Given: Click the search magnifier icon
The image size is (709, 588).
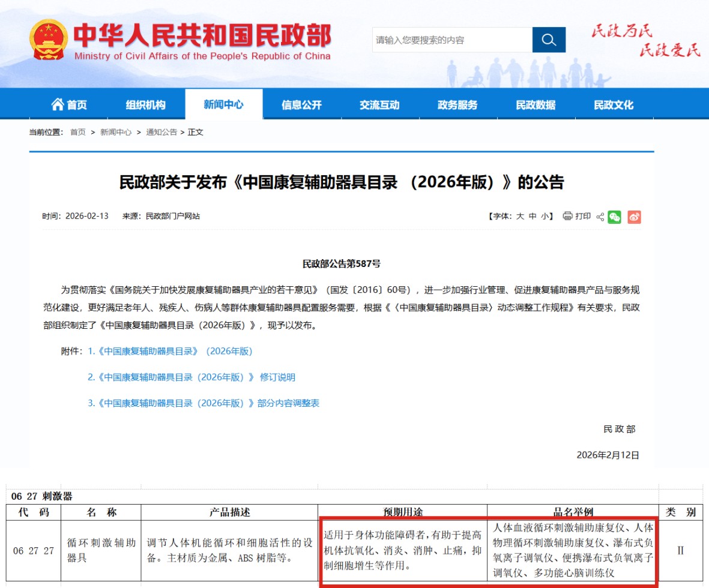Looking at the screenshot, I should [549, 40].
